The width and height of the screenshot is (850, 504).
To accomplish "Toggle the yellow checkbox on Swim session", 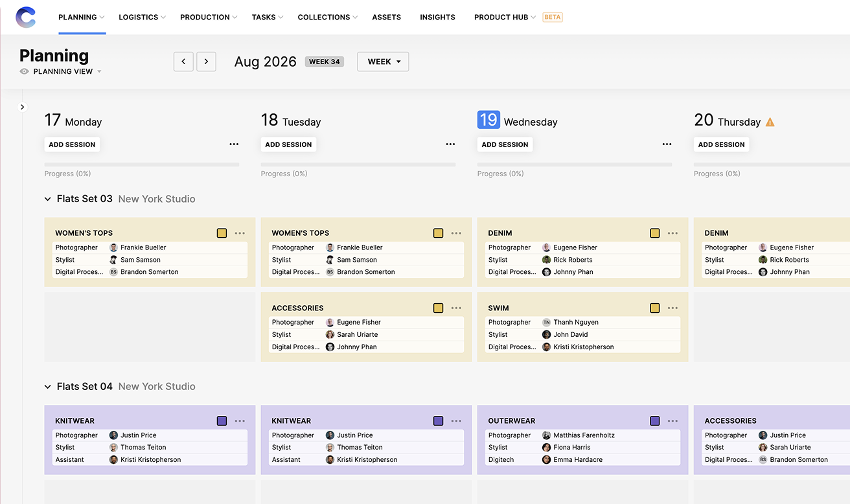I will (x=654, y=308).
